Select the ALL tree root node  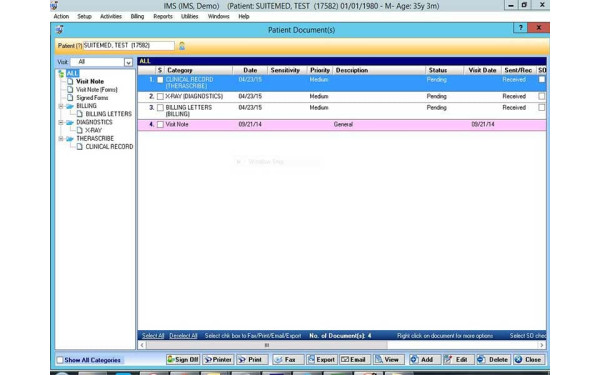[x=72, y=73]
